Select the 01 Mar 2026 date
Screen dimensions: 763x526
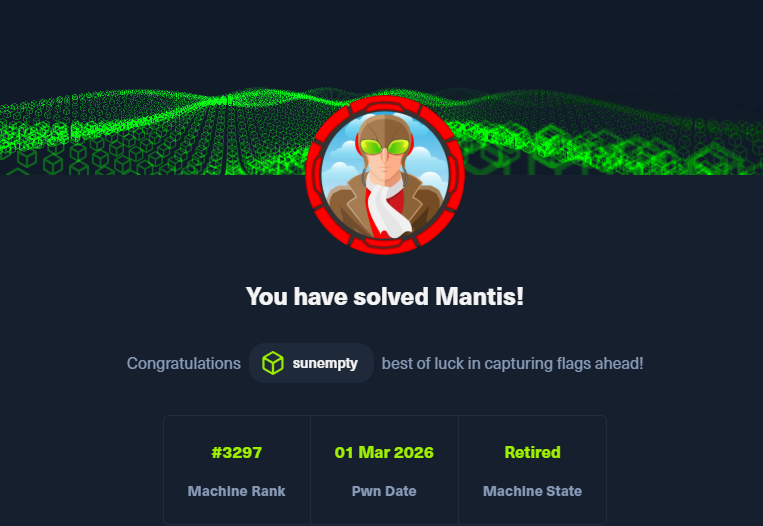384,453
